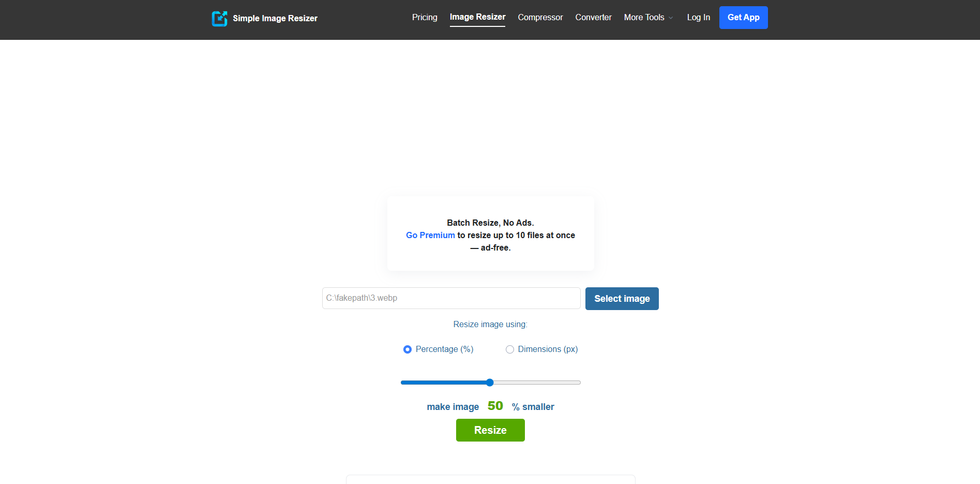Switch to the Compressor tool
Screen dimensions: 980x484
click(x=540, y=17)
